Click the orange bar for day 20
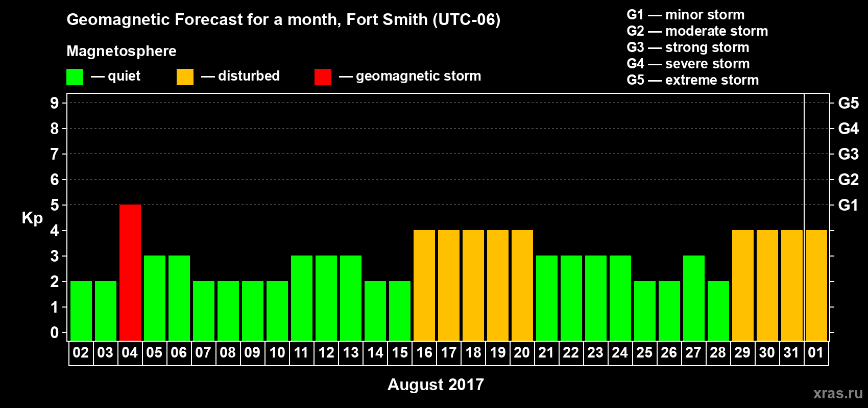This screenshot has height=408, width=868. [522, 285]
